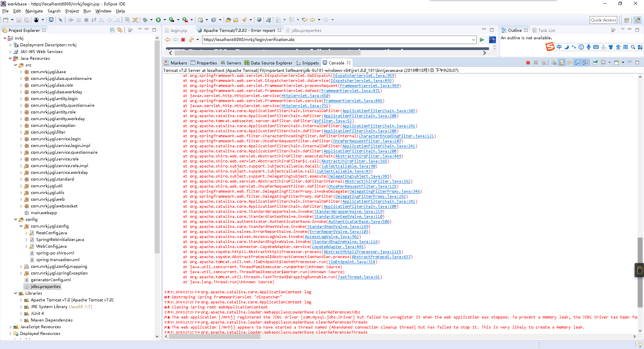Click the Display Selected Console icon
The image size is (644, 349).
pyautogui.click(x=603, y=63)
